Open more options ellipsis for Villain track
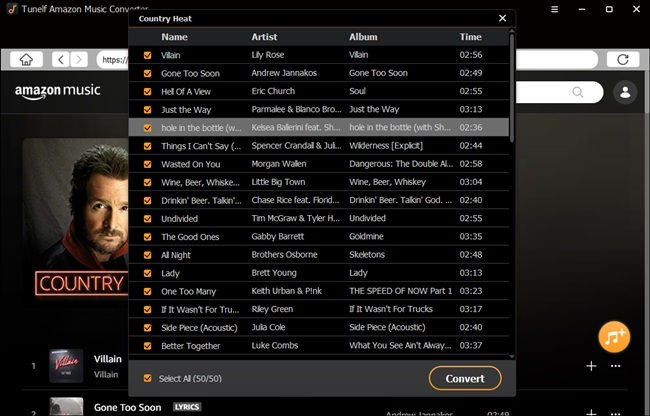650x416 pixels. pyautogui.click(x=617, y=367)
